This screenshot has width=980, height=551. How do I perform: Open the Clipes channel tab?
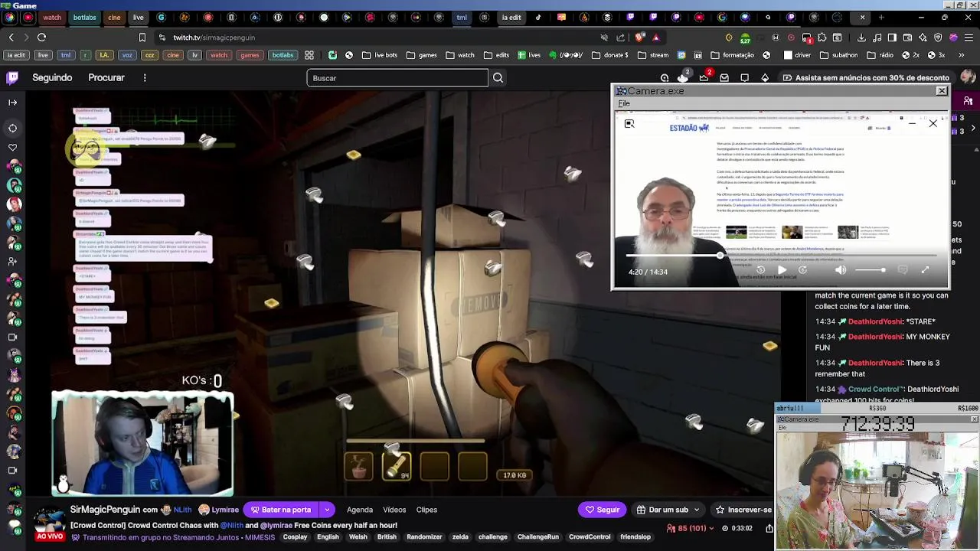[426, 510]
